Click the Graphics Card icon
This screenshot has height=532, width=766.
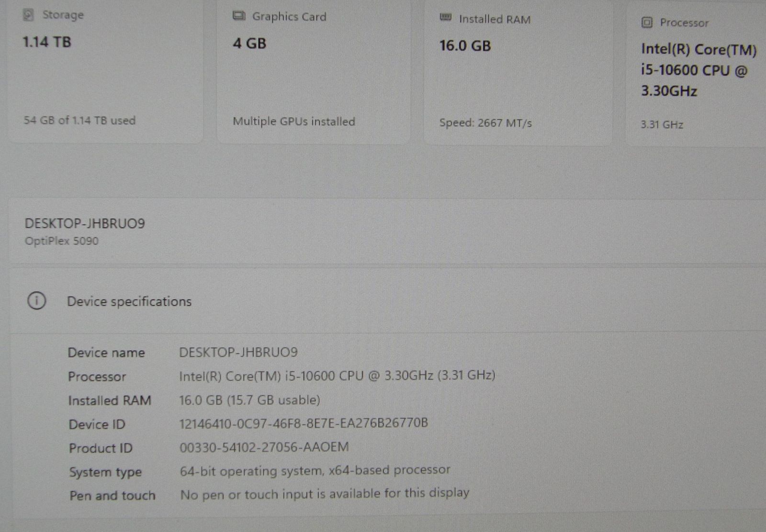tap(238, 16)
